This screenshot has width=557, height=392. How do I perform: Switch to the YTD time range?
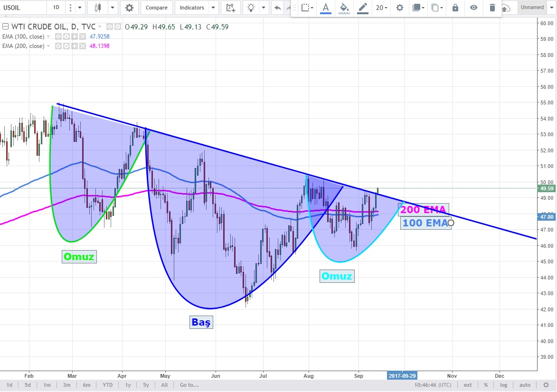(x=107, y=385)
